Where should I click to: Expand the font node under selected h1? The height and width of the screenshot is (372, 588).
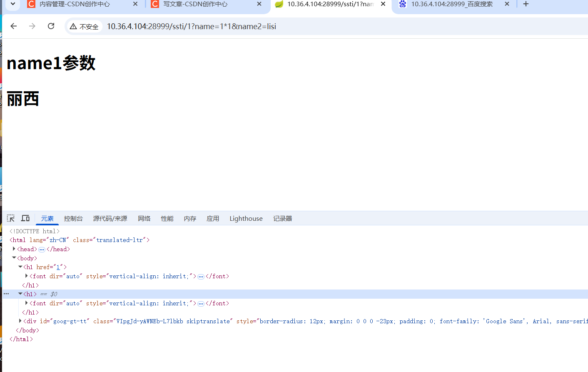pos(27,303)
